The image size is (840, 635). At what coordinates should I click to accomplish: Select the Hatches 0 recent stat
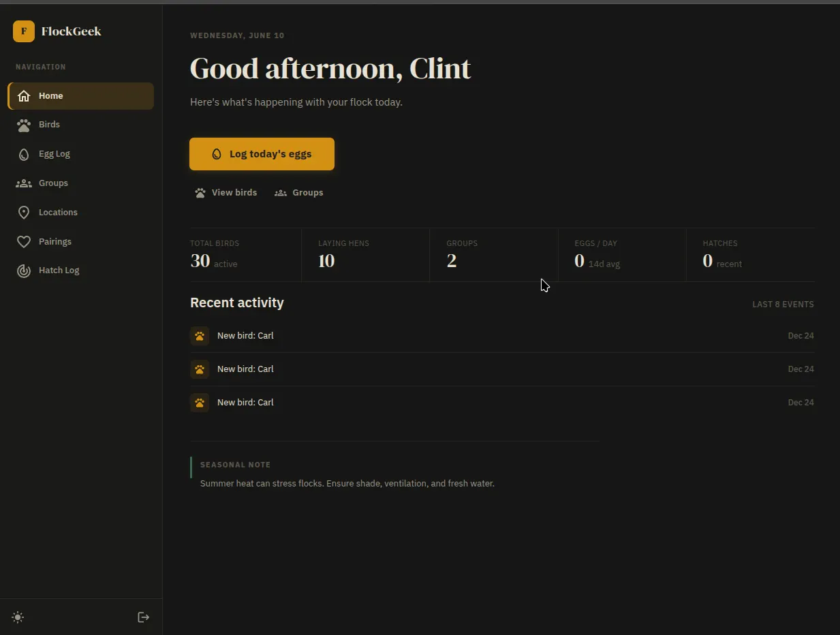click(750, 255)
